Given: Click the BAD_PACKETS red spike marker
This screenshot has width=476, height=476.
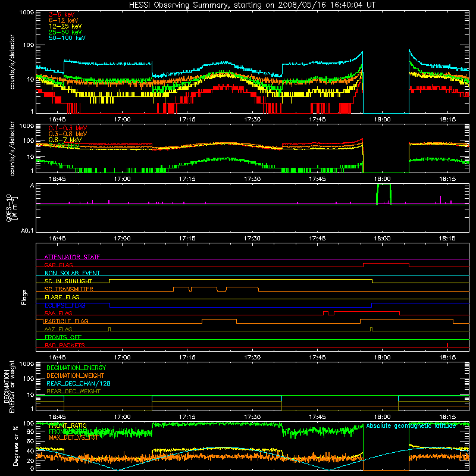Looking at the screenshot, I should (x=447, y=345).
